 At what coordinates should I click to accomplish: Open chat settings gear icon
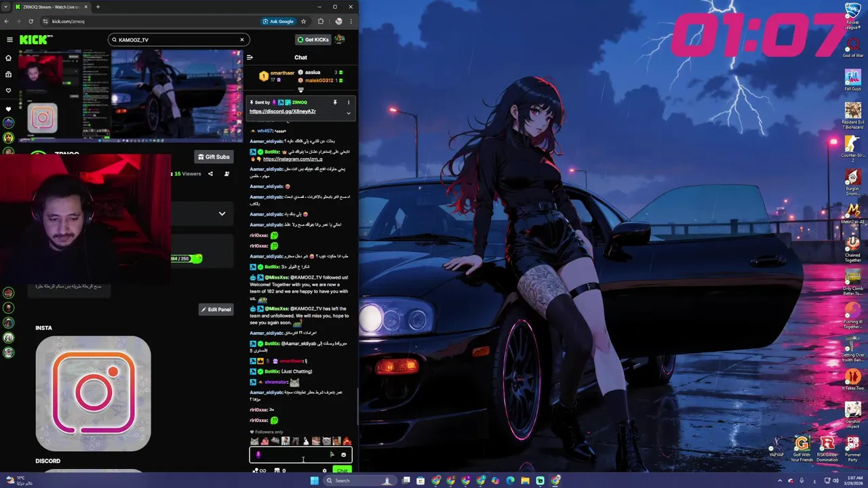coord(324,470)
